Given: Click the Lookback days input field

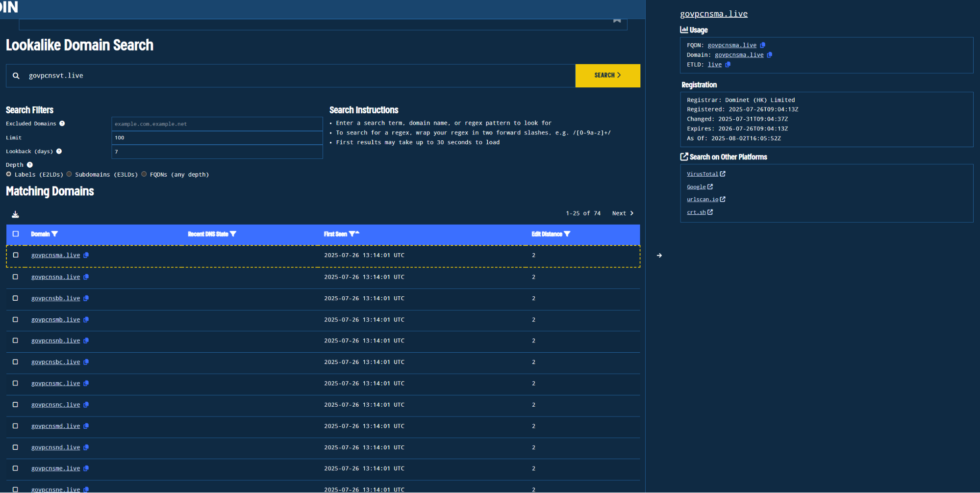Looking at the screenshot, I should (x=217, y=152).
